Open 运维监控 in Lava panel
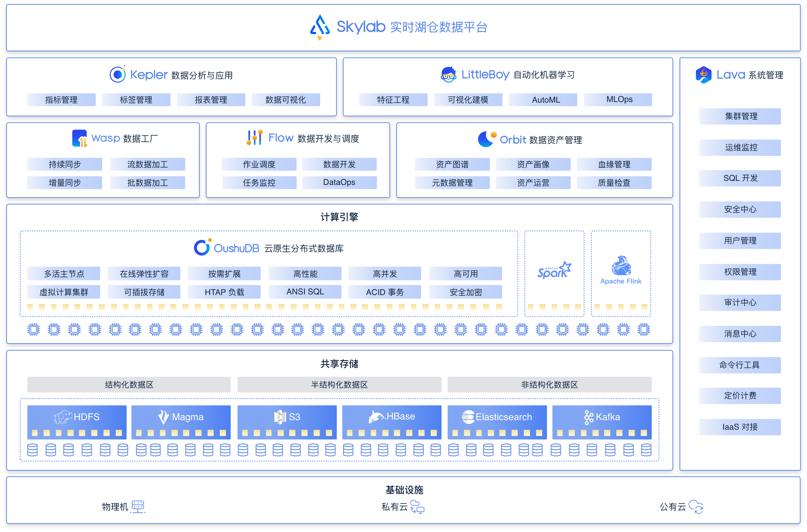The height and width of the screenshot is (532, 807). (x=740, y=148)
